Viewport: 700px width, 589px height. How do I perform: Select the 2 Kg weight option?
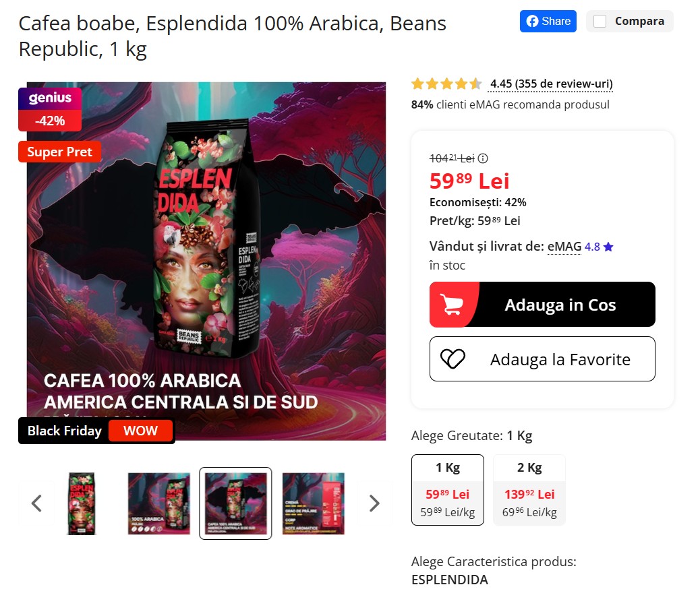(529, 490)
